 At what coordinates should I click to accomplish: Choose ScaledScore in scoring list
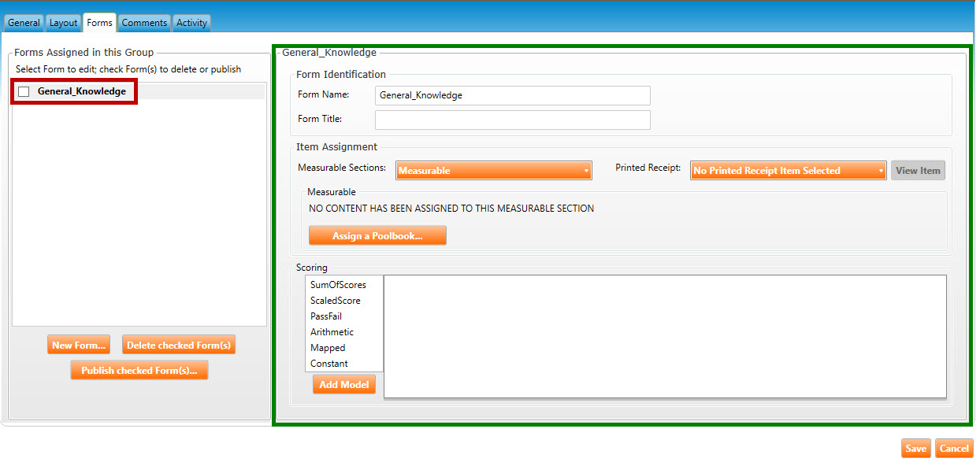click(x=336, y=301)
